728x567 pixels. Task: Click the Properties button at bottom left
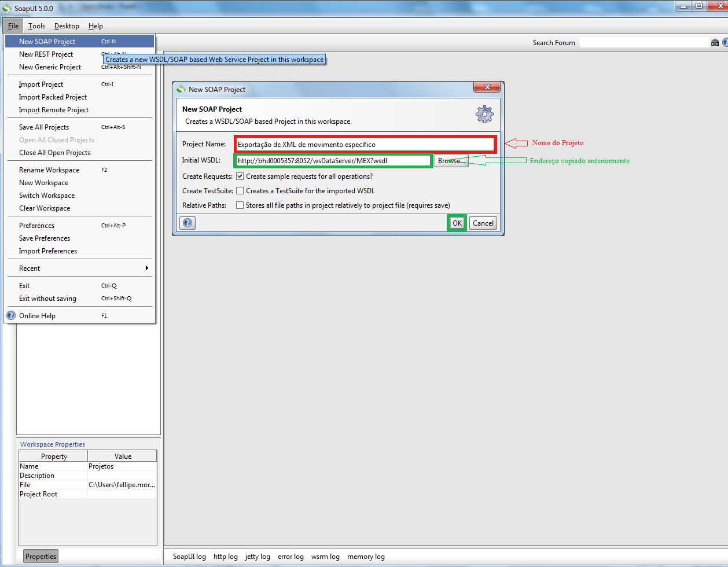click(x=41, y=556)
